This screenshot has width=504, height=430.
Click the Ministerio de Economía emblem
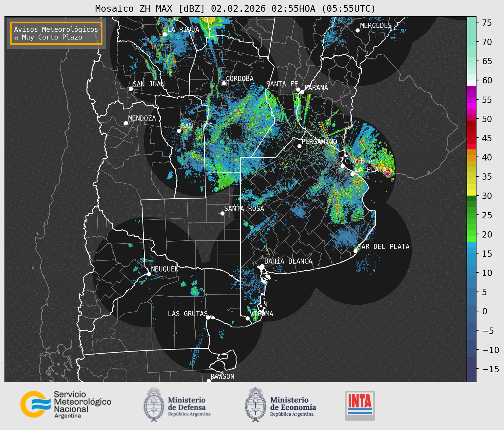[x=255, y=405]
